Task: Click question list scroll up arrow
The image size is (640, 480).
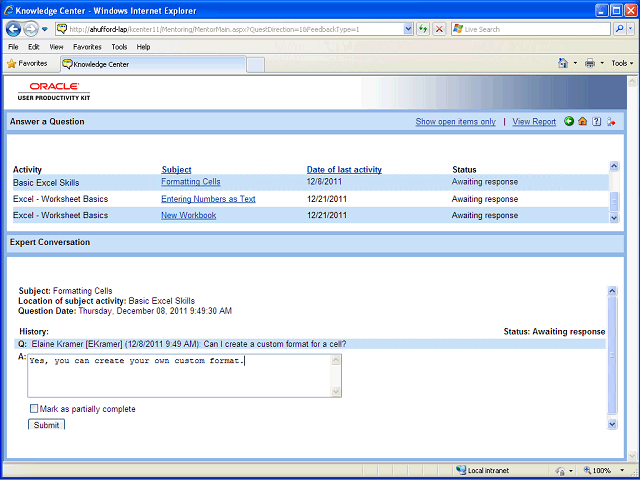Action: pos(614,166)
